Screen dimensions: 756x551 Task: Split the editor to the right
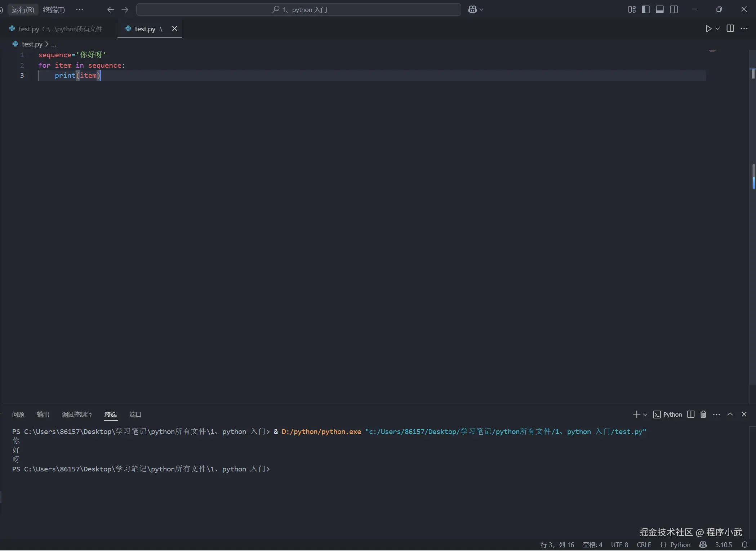730,29
